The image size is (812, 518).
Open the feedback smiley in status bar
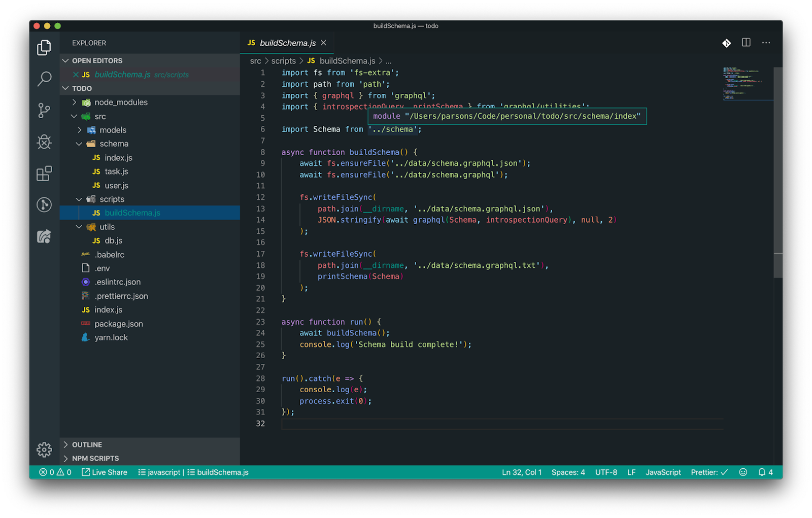click(742, 472)
